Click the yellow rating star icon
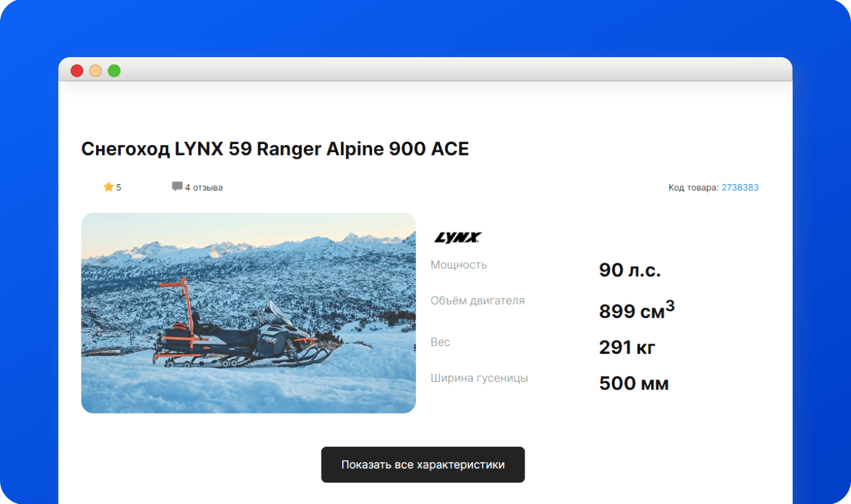 109,187
